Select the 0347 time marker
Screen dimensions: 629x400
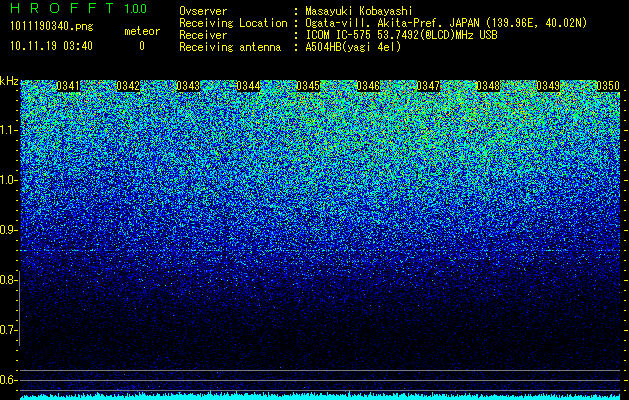(x=428, y=86)
